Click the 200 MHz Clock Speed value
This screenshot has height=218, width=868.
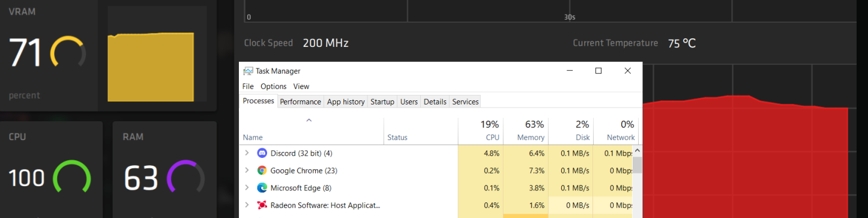click(325, 43)
